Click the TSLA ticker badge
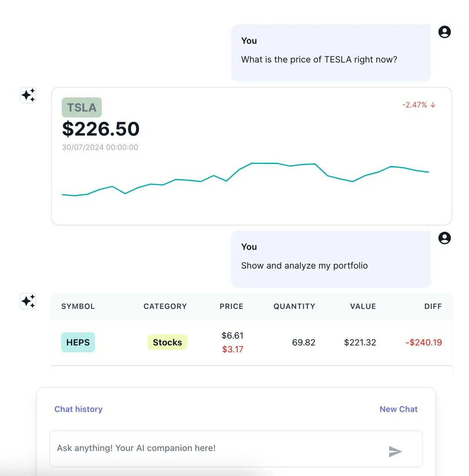 tap(82, 107)
